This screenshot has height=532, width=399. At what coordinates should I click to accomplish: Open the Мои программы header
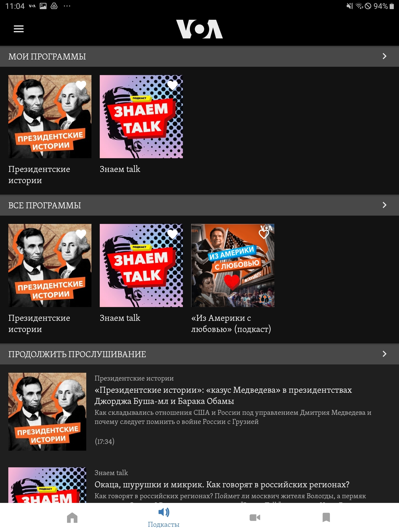[199, 56]
